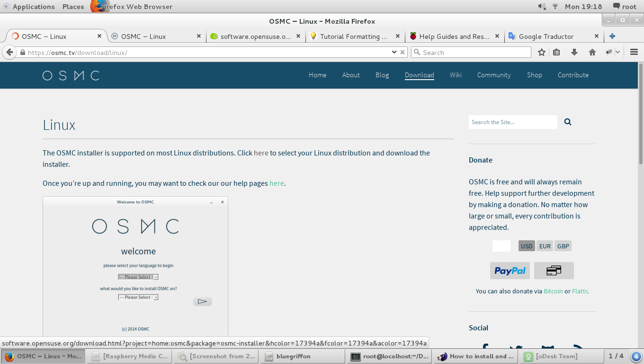644x364 pixels.
Task: Donate using the credit card icon button
Action: point(554,271)
